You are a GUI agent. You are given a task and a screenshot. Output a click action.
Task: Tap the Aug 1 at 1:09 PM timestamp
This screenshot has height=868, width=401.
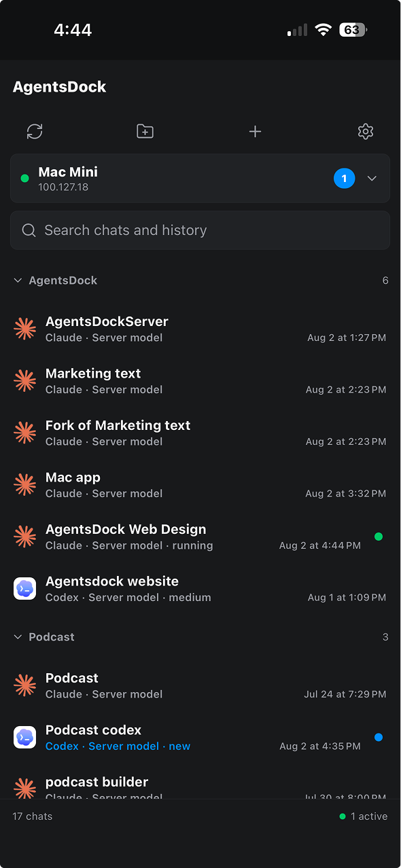click(x=347, y=598)
